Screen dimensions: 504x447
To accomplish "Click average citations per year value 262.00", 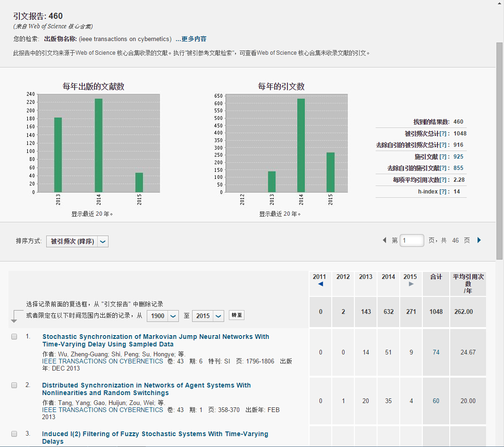I will [463, 312].
